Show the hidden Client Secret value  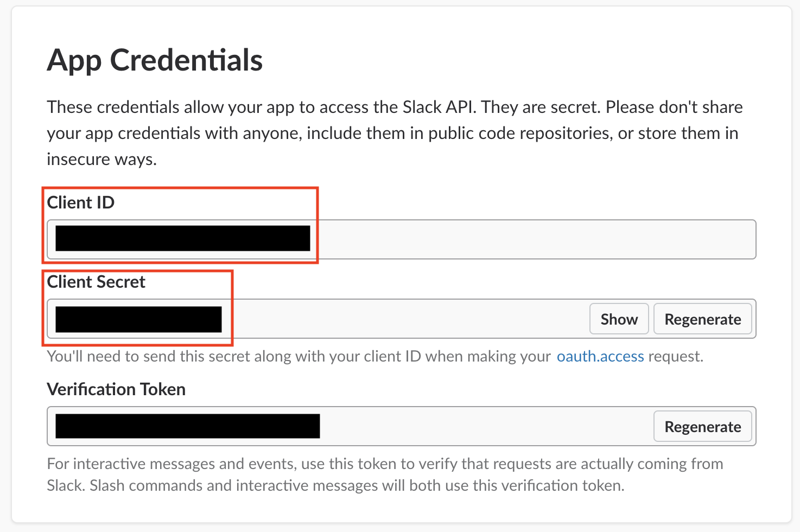coord(619,319)
